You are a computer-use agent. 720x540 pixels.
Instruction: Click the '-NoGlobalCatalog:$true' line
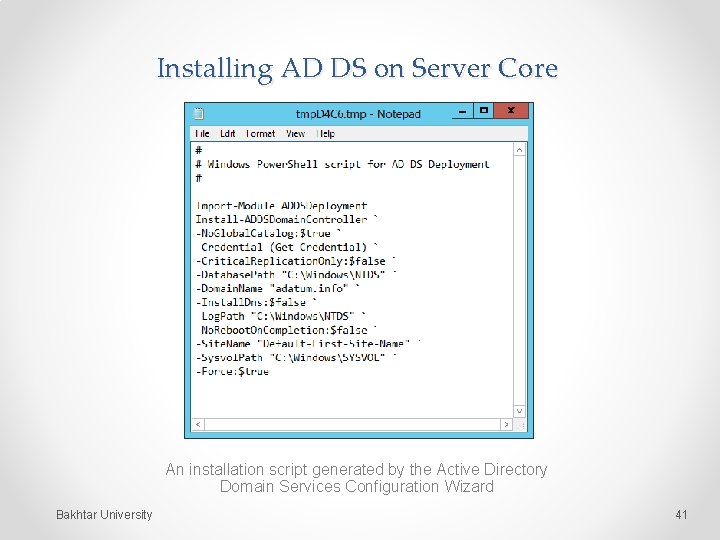click(268, 233)
